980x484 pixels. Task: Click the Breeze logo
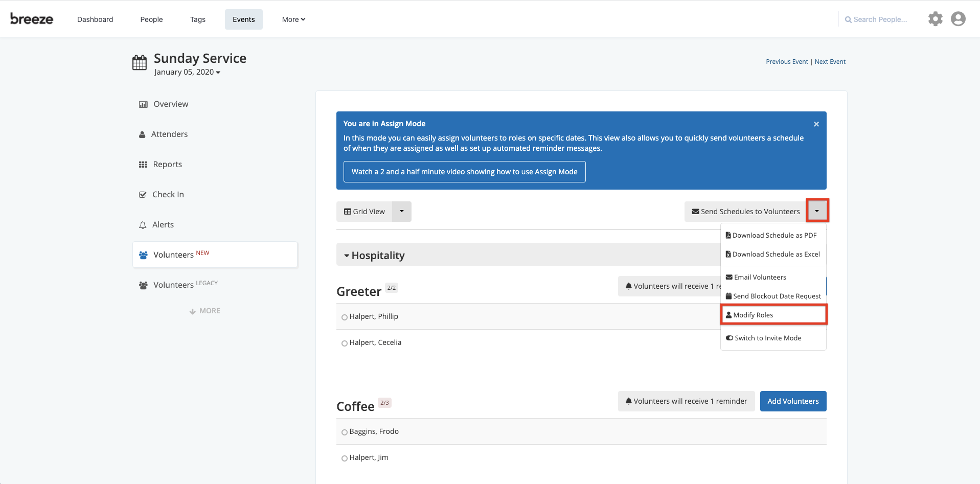click(32, 19)
